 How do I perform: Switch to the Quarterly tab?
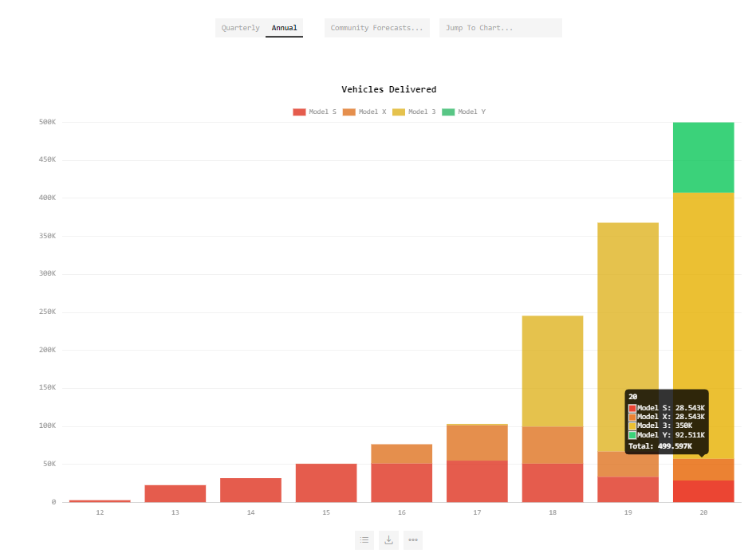240,28
